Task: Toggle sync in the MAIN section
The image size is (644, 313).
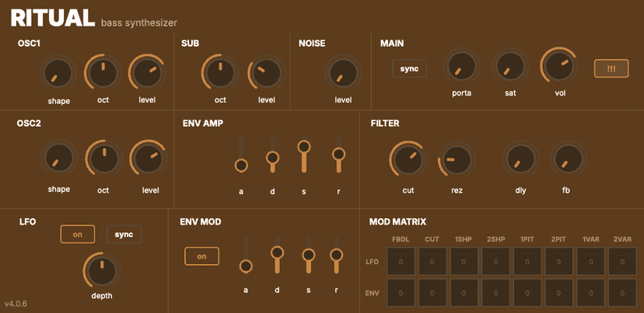Action: click(x=409, y=68)
